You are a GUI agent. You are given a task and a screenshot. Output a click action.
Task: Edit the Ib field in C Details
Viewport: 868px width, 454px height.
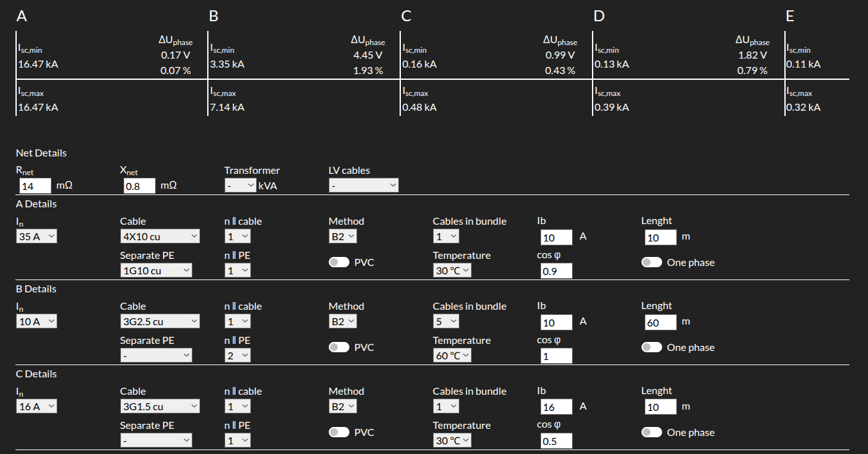(556, 407)
